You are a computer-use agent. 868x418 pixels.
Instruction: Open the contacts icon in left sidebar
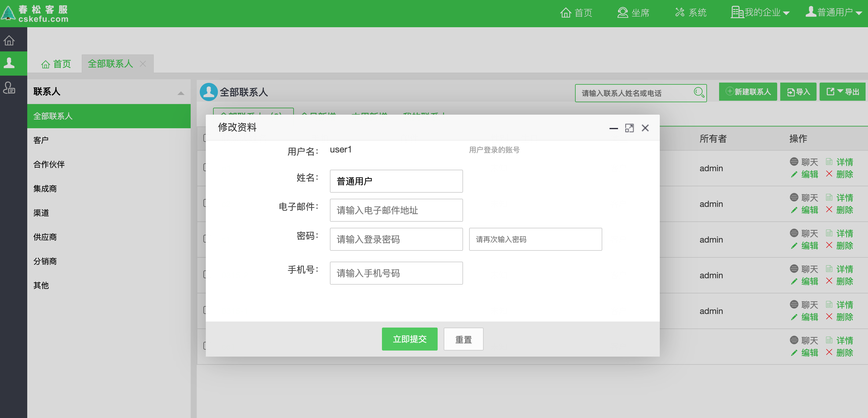click(9, 63)
